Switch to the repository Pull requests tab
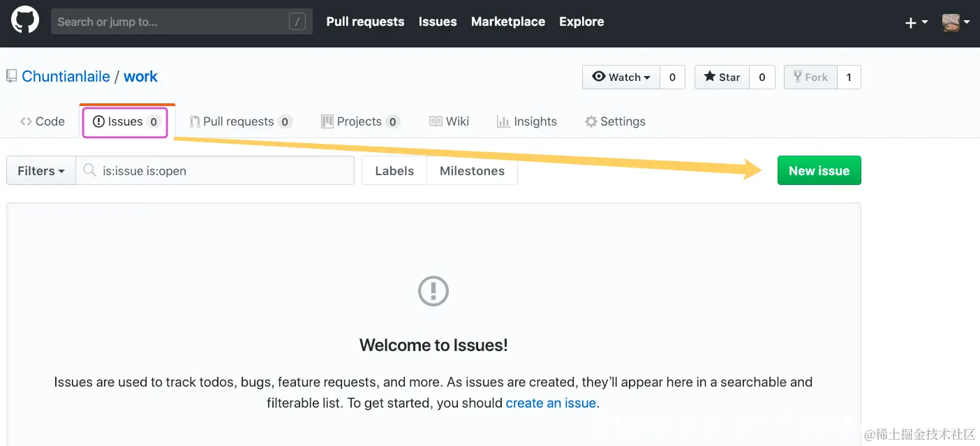This screenshot has width=980, height=446. point(240,121)
